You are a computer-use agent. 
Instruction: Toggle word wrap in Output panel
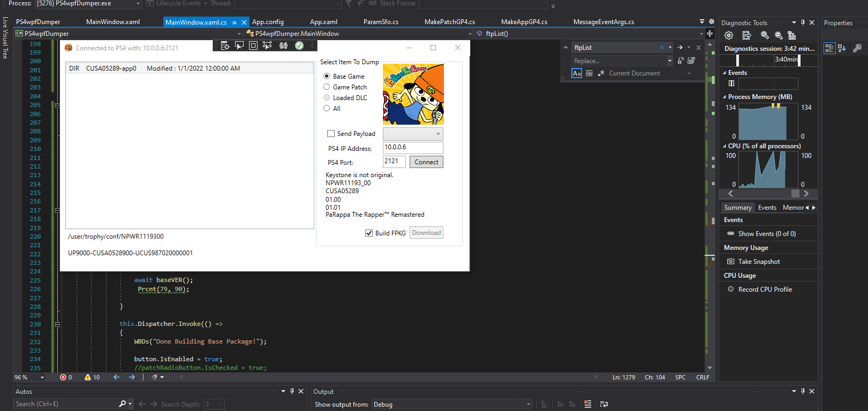tap(604, 404)
